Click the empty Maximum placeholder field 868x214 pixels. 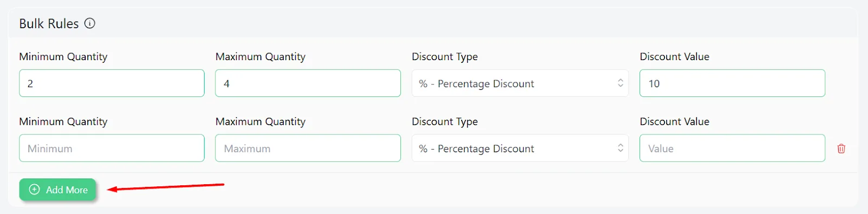tap(308, 148)
